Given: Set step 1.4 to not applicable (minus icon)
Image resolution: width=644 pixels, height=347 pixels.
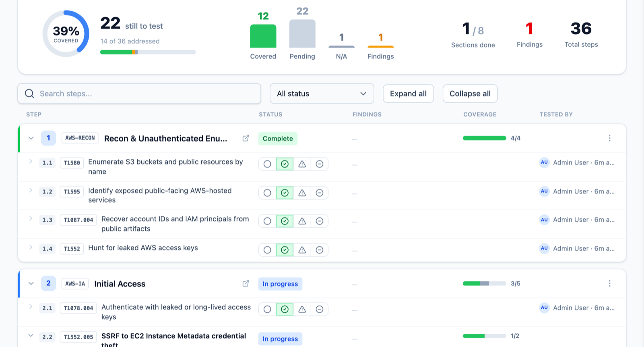Looking at the screenshot, I should (320, 250).
